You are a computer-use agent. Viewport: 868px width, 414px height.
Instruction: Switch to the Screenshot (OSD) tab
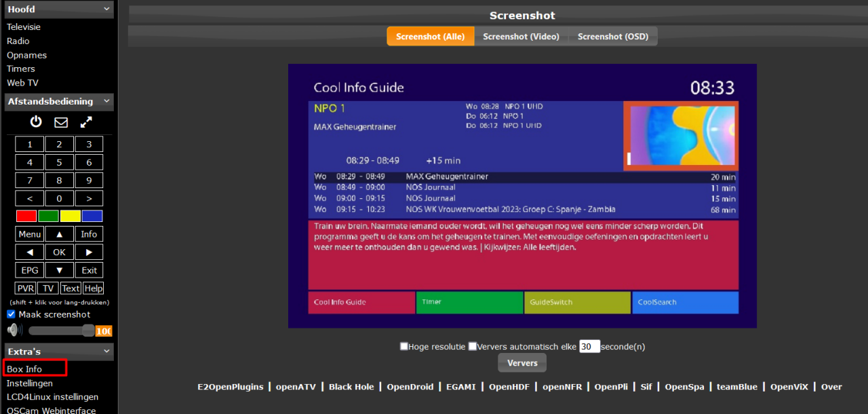point(612,36)
